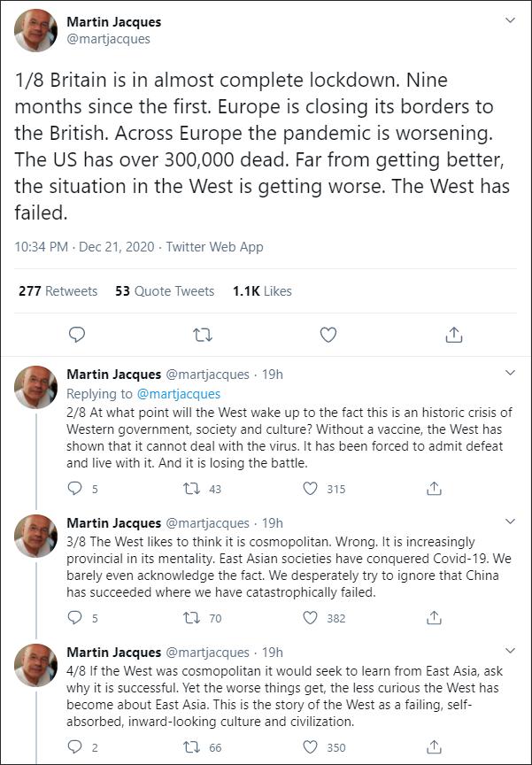Viewport: 532px width, 765px height.
Task: Open @martjacques link in Replying to
Action: [179, 394]
